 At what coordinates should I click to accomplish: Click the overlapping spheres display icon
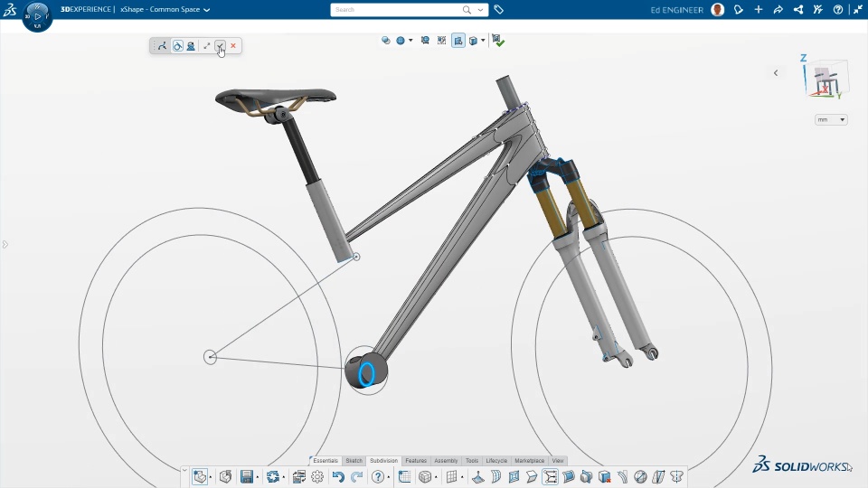tap(386, 41)
